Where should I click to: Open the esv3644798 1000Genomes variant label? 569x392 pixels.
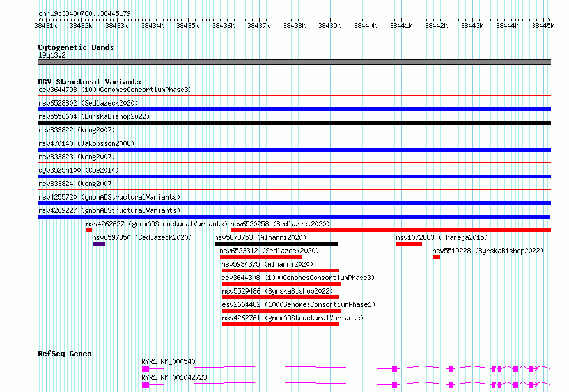pos(115,90)
